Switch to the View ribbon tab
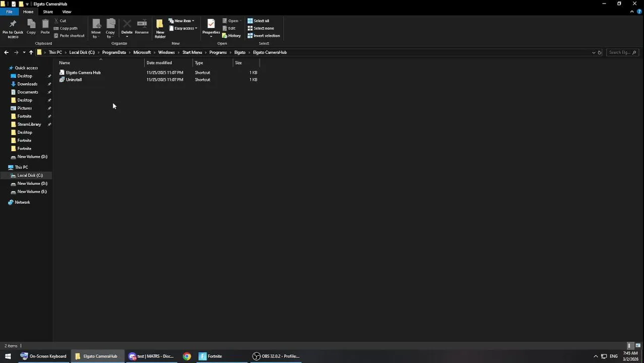Screen dimensions: 644x363 coord(67,12)
